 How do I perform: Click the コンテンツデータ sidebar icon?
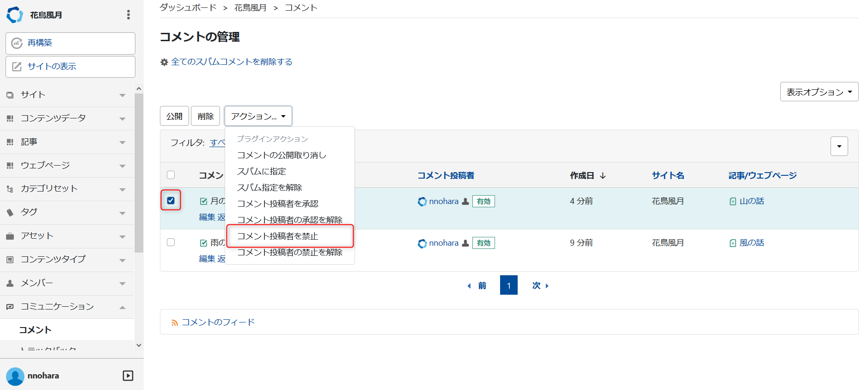tap(10, 118)
